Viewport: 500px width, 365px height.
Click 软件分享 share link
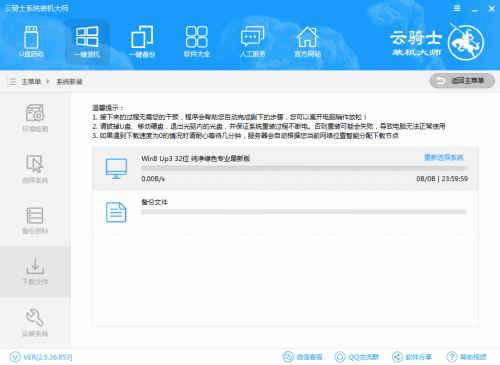(412, 357)
